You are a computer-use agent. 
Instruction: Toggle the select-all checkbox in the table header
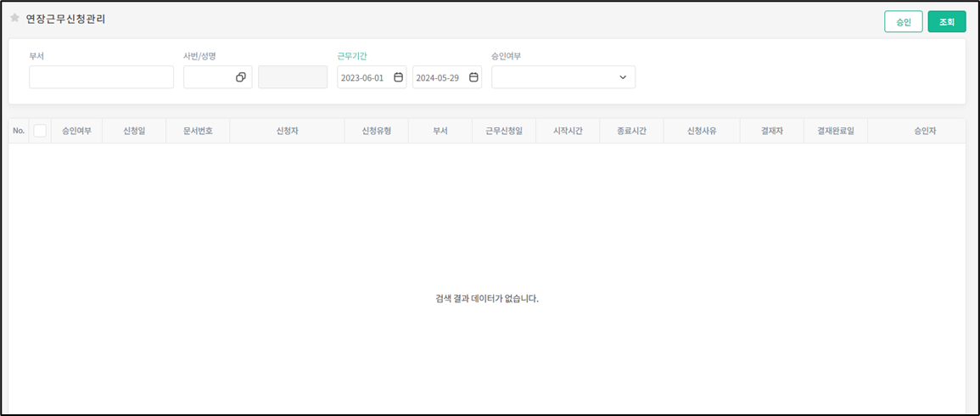pos(40,131)
